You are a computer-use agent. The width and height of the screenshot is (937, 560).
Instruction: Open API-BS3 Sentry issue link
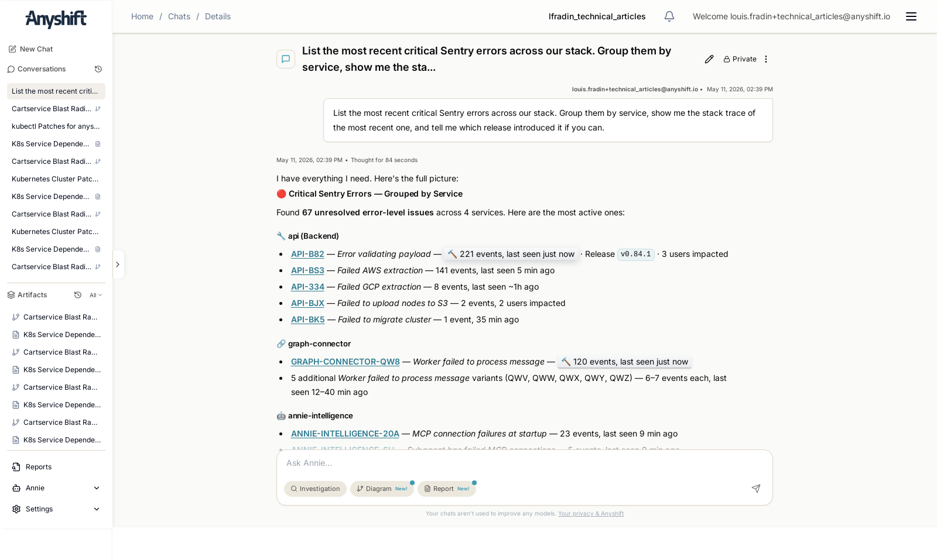307,270
